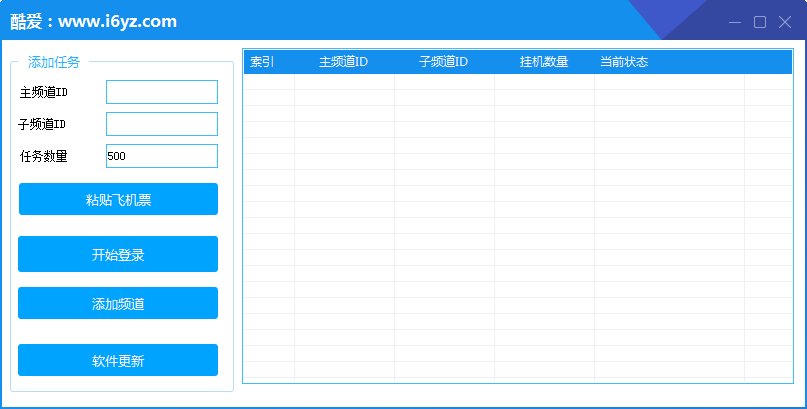Screen dimensions: 807x409
Task: Select the 任务数量 field showing 500
Action: (x=161, y=156)
